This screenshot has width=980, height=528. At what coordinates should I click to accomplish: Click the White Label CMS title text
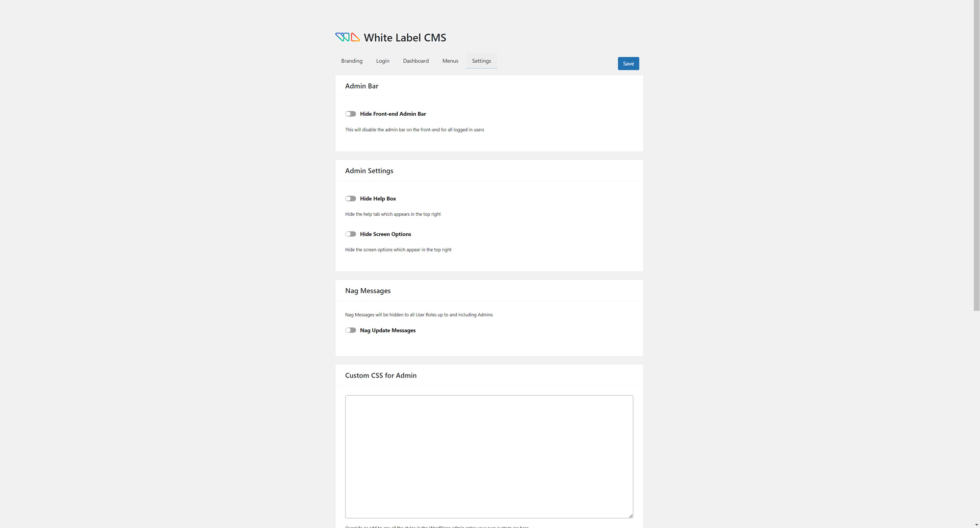point(405,38)
